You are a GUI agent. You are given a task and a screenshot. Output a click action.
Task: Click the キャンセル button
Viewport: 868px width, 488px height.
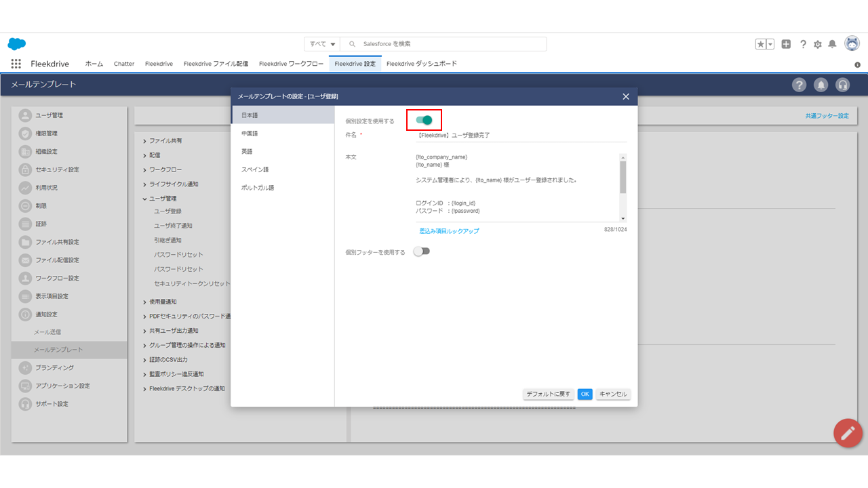(613, 394)
